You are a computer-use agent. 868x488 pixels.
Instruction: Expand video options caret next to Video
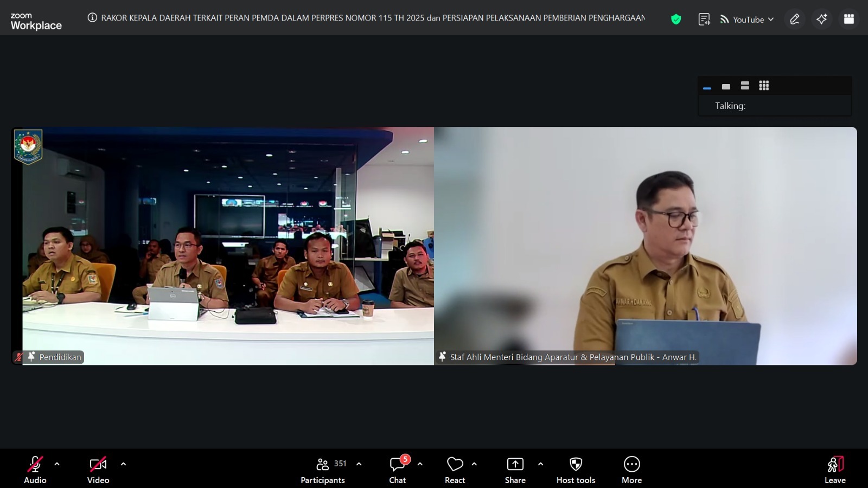click(x=123, y=464)
